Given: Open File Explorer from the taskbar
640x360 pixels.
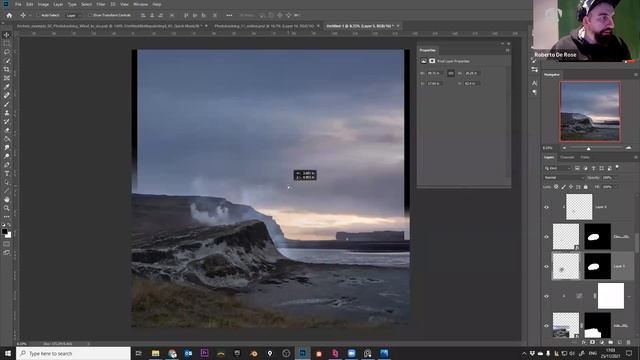Looking at the screenshot, I should 156,353.
